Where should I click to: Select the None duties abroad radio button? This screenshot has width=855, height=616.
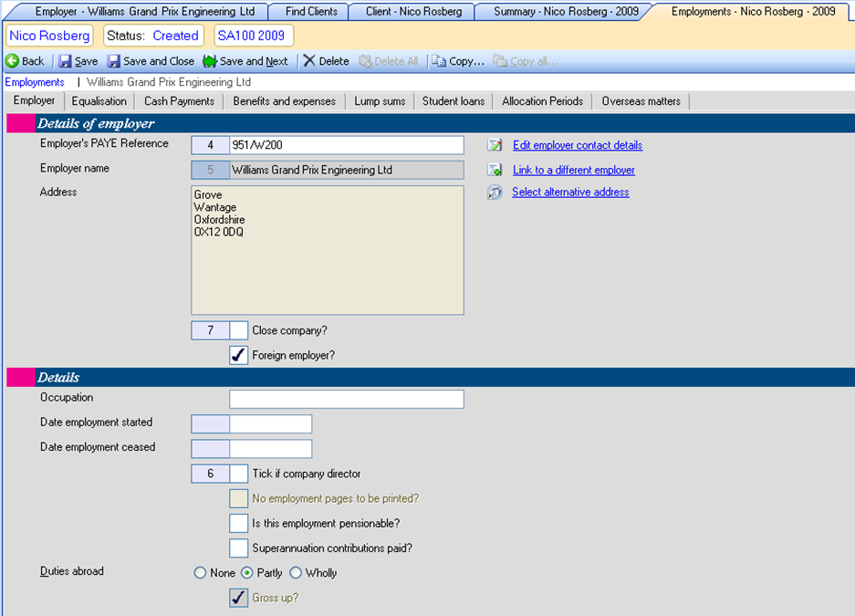point(200,573)
